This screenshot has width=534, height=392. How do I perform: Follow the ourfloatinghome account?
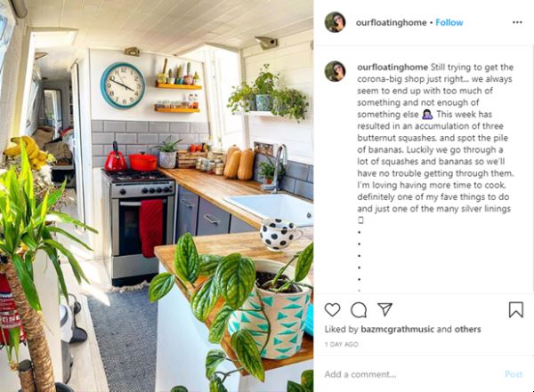[x=449, y=22]
